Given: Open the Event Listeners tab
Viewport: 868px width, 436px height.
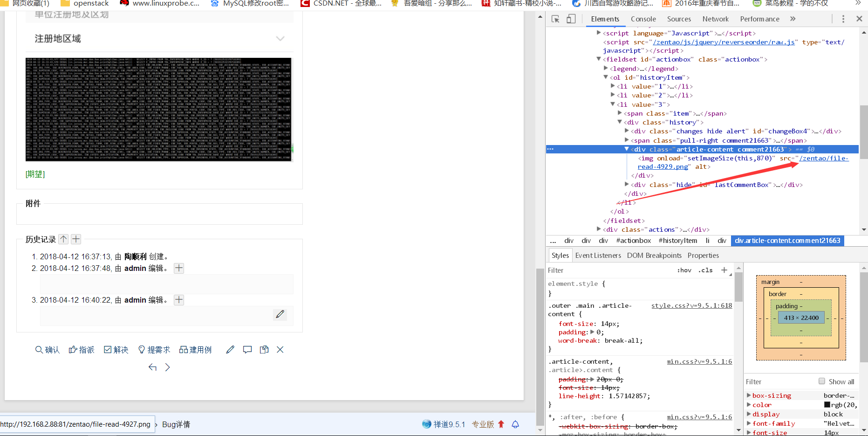Looking at the screenshot, I should click(x=598, y=256).
